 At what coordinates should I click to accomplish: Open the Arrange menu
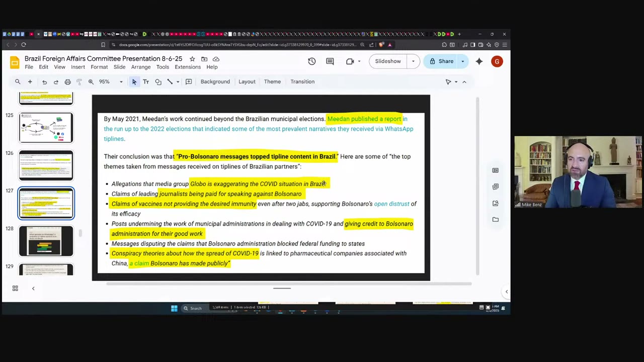pos(141,67)
